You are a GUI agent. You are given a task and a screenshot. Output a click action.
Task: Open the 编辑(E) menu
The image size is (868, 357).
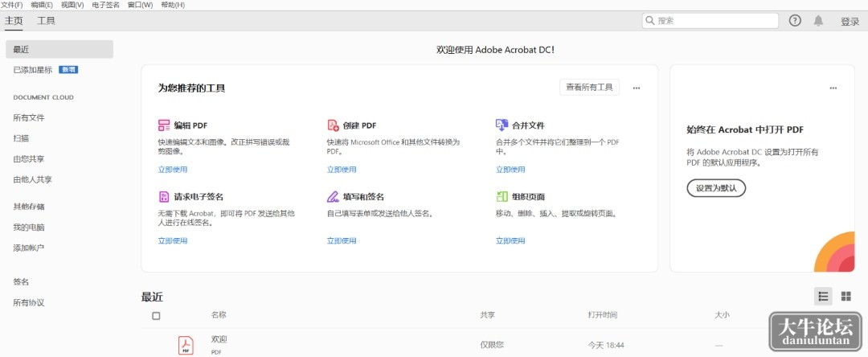click(x=42, y=5)
